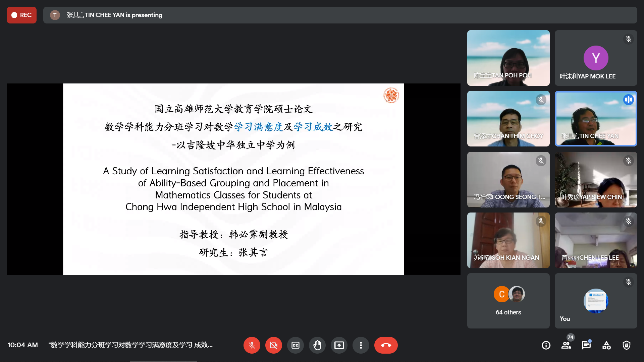Select the TAN POH POH video tile
This screenshot has width=644, height=362.
[508, 58]
